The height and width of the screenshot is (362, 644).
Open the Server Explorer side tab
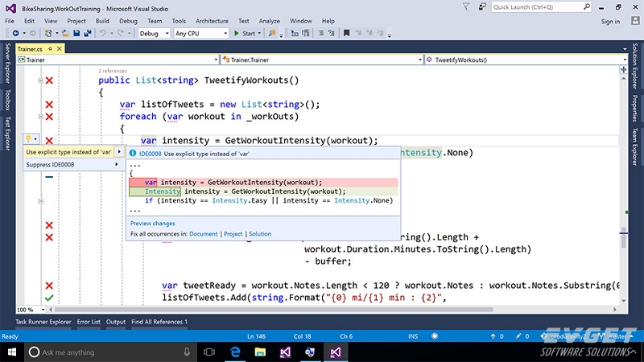point(7,64)
